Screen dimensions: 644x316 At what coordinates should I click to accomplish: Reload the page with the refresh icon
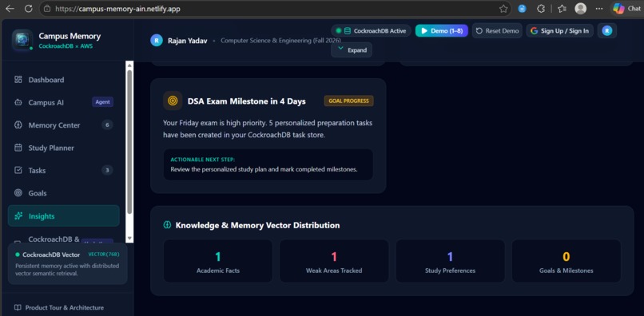click(x=28, y=9)
